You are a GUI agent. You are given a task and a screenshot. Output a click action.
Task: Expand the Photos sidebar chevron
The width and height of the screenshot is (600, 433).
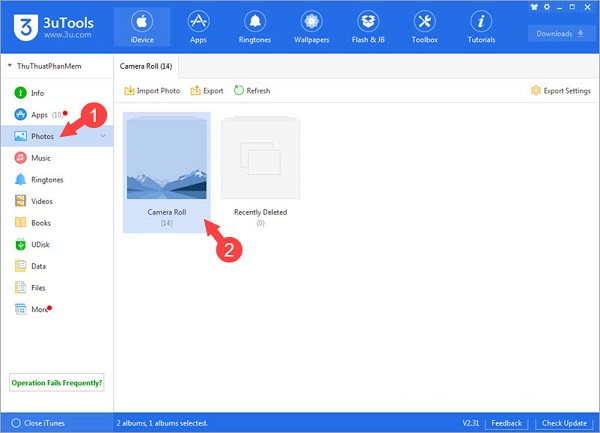[103, 136]
